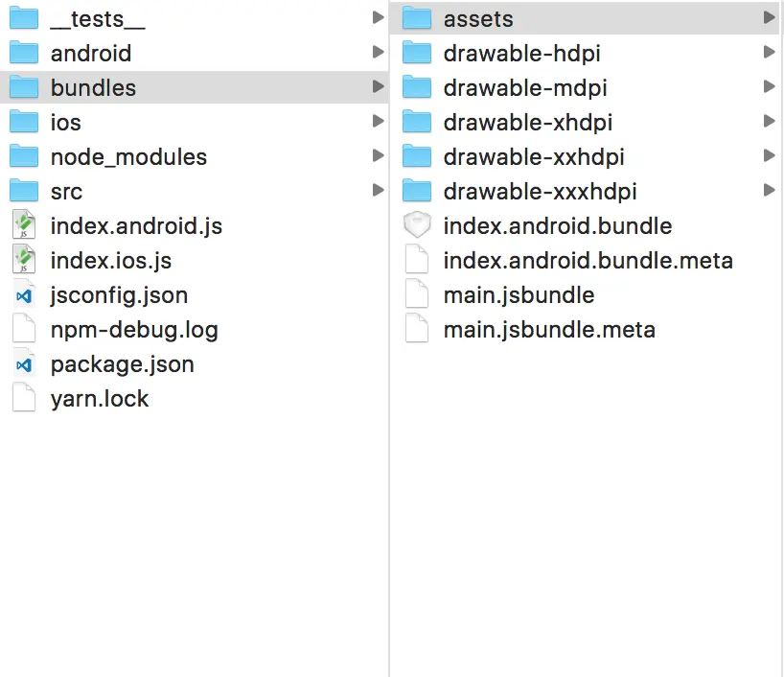Image resolution: width=784 pixels, height=677 pixels.
Task: Expand the drawable-hdpi folder arrow
Action: (770, 52)
